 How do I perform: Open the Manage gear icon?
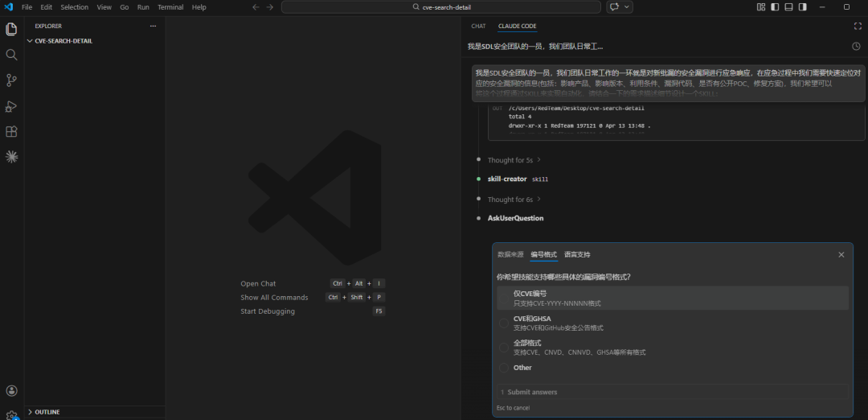(11, 414)
